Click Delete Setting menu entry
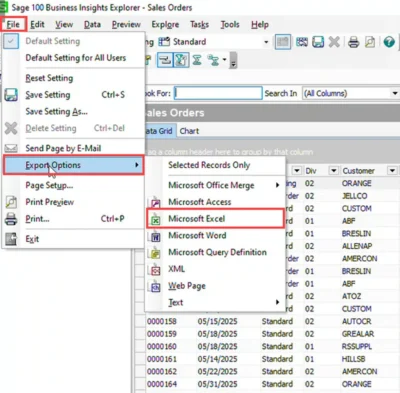Viewport: 400px width, 393px height. [74, 128]
